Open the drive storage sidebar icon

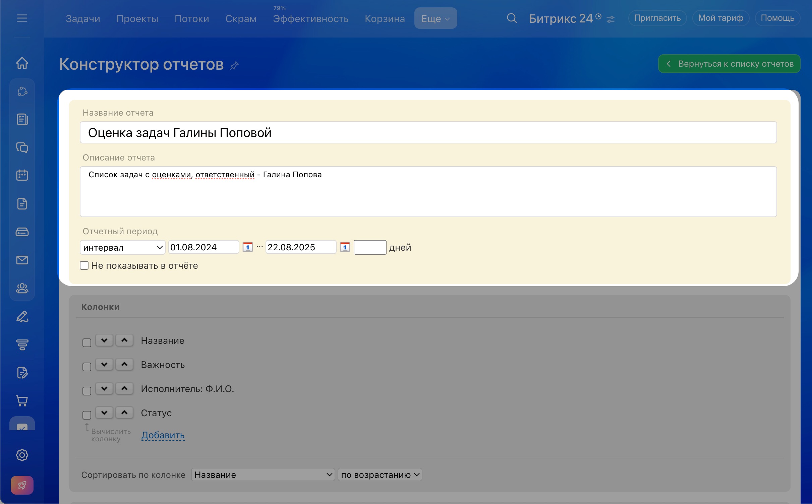click(22, 232)
